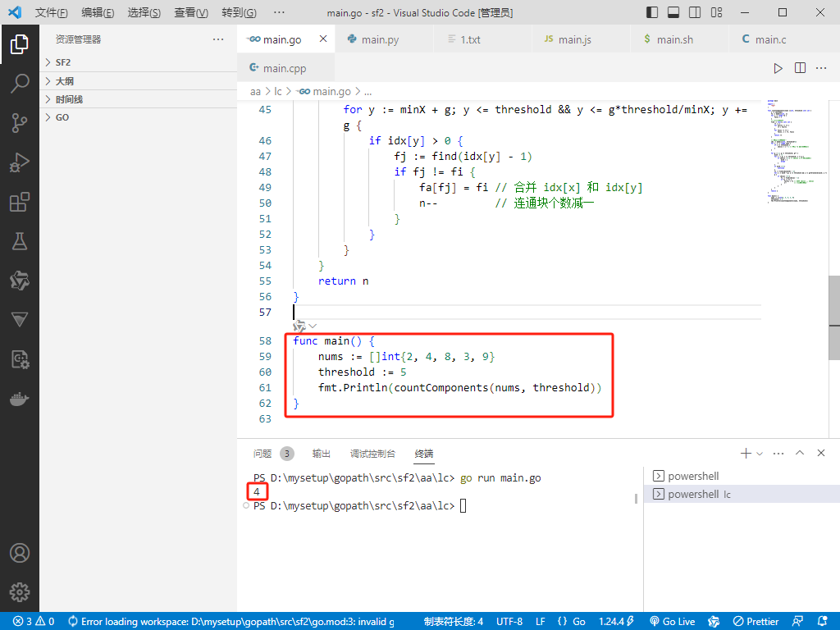Show errors and warnings count in status bar
840x630 pixels.
(x=33, y=622)
